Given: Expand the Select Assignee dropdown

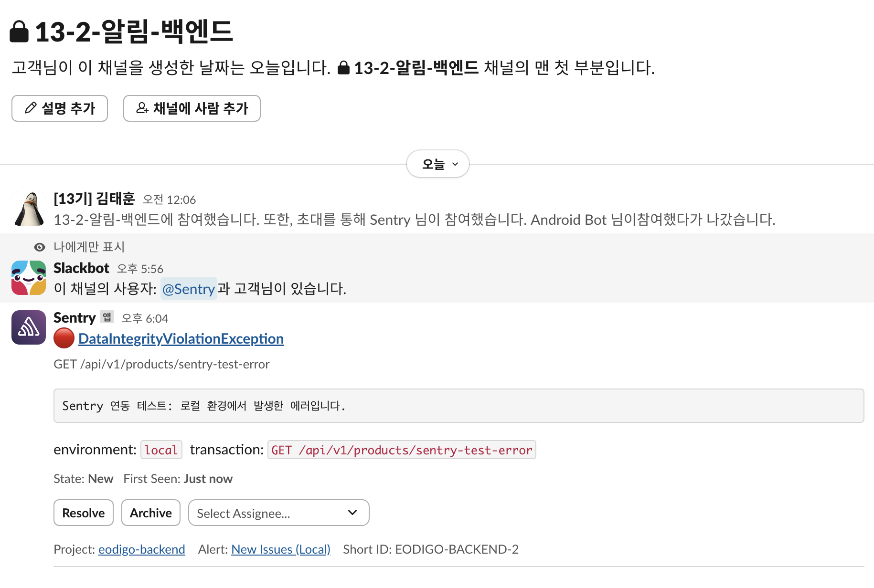Looking at the screenshot, I should (279, 513).
